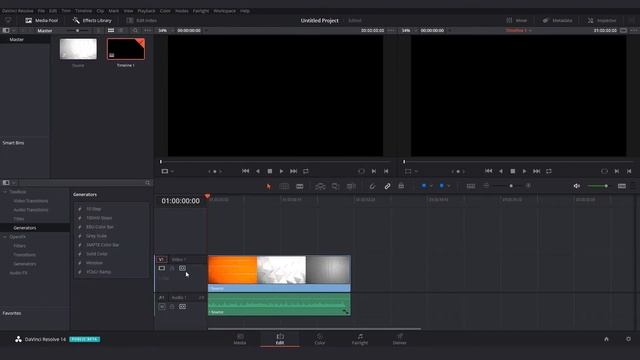The width and height of the screenshot is (640, 360).
Task: Toggle timeline snapping magnet
Action: (x=372, y=186)
